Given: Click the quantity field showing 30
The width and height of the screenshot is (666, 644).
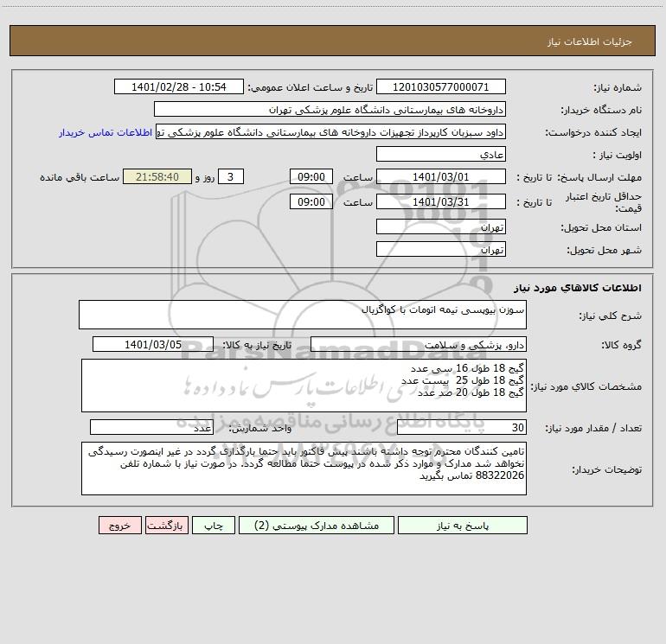Looking at the screenshot, I should [462, 427].
